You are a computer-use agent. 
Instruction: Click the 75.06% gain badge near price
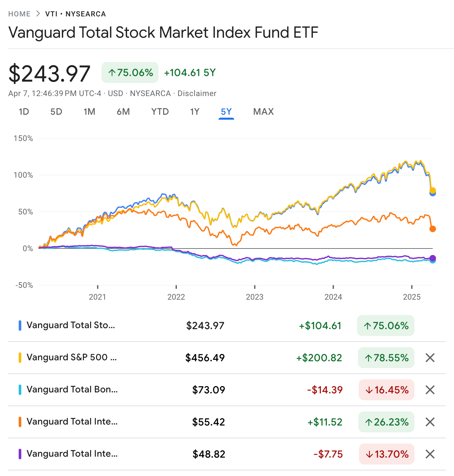coord(130,72)
